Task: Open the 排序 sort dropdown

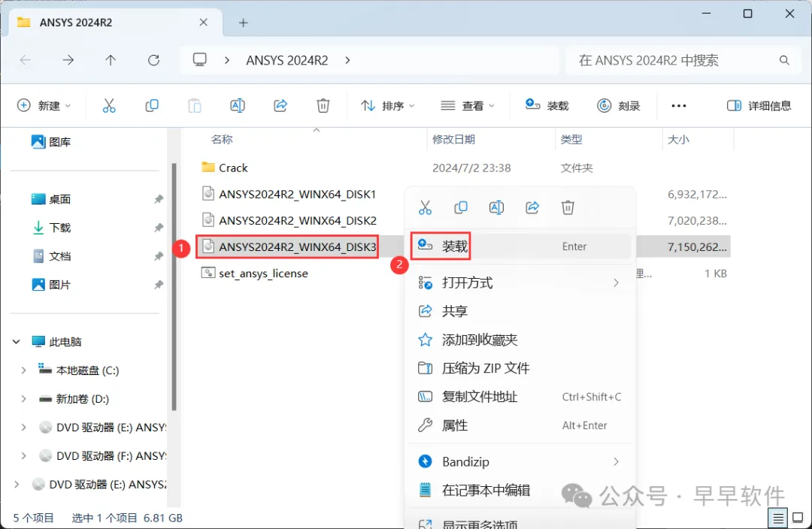Action: tap(388, 106)
